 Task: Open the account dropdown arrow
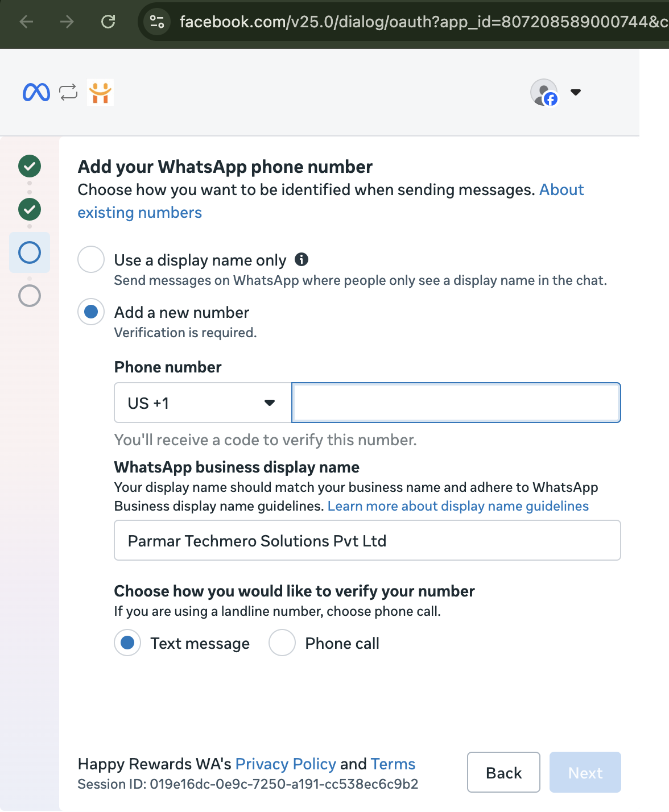pyautogui.click(x=576, y=92)
